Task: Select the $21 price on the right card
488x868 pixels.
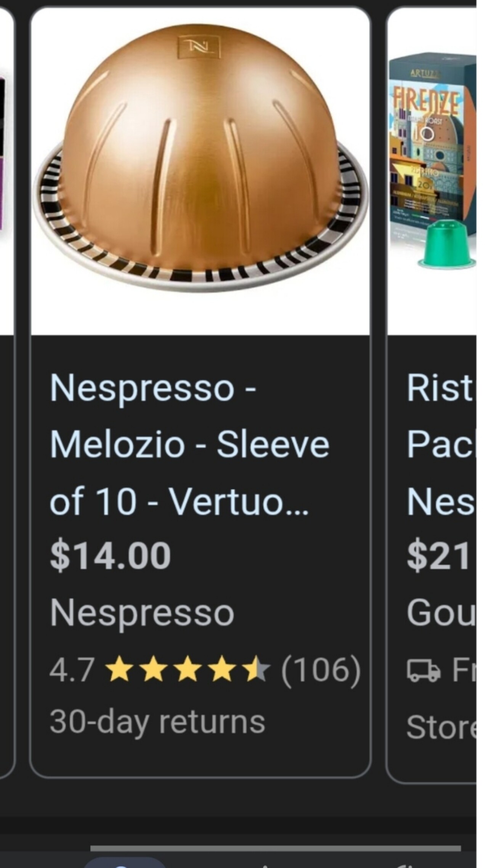Action: [438, 556]
